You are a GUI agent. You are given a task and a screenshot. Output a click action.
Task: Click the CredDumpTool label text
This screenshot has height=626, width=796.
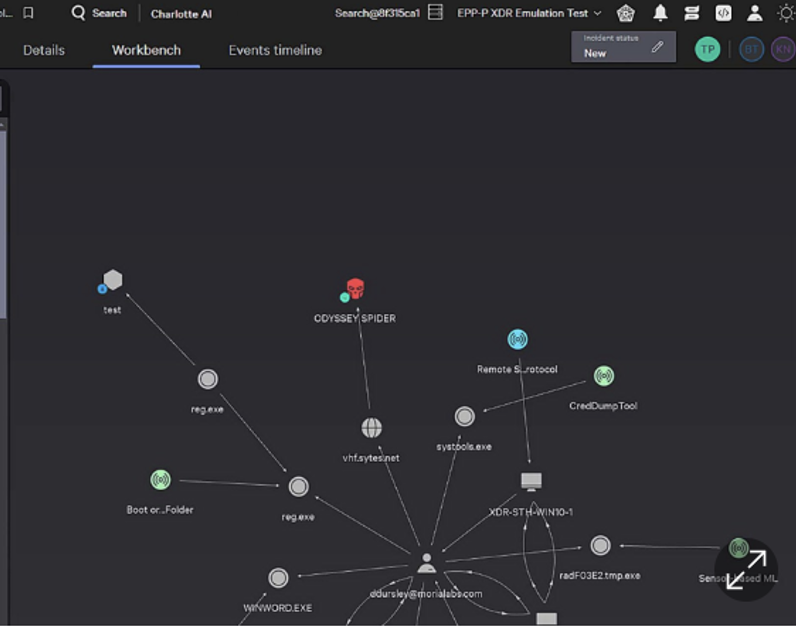click(x=603, y=406)
